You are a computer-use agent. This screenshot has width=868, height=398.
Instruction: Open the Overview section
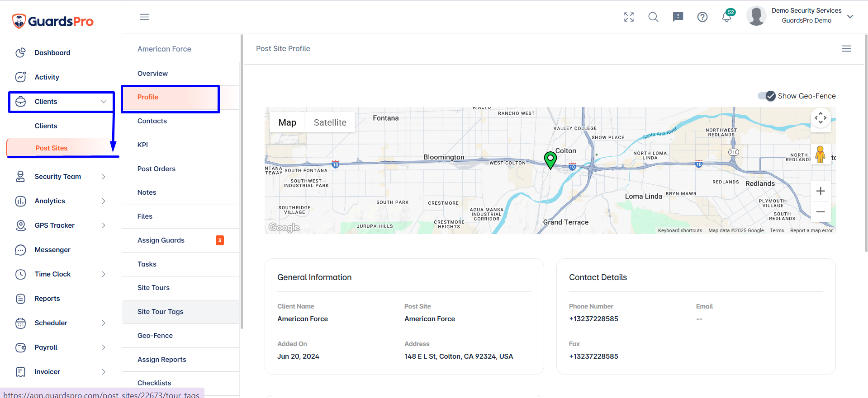pyautogui.click(x=180, y=74)
